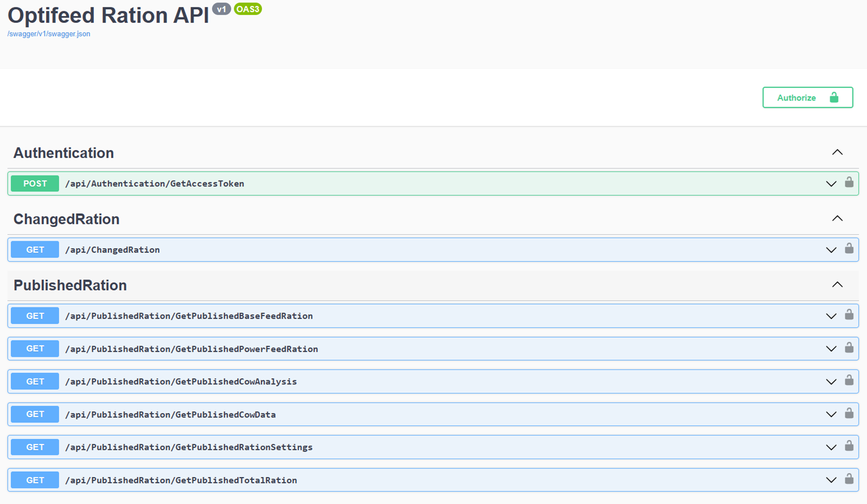Click the GetPublishedPowerFeedRation path text
Viewport: 867px width, 504px height.
click(x=192, y=349)
